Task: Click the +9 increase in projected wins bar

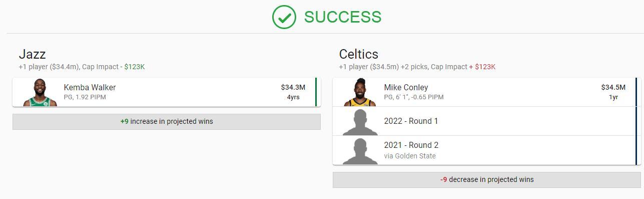Action: pyautogui.click(x=167, y=122)
